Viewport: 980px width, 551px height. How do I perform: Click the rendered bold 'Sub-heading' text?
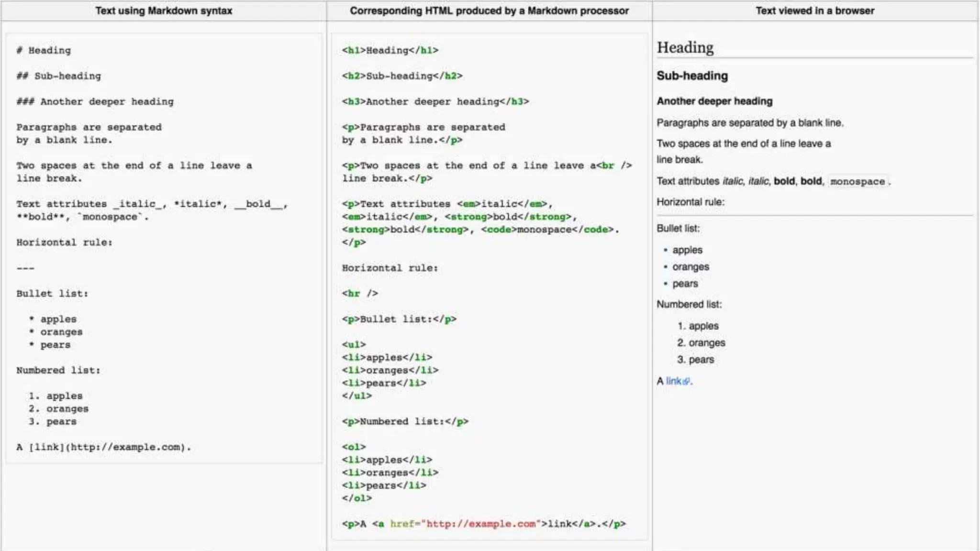click(x=692, y=76)
